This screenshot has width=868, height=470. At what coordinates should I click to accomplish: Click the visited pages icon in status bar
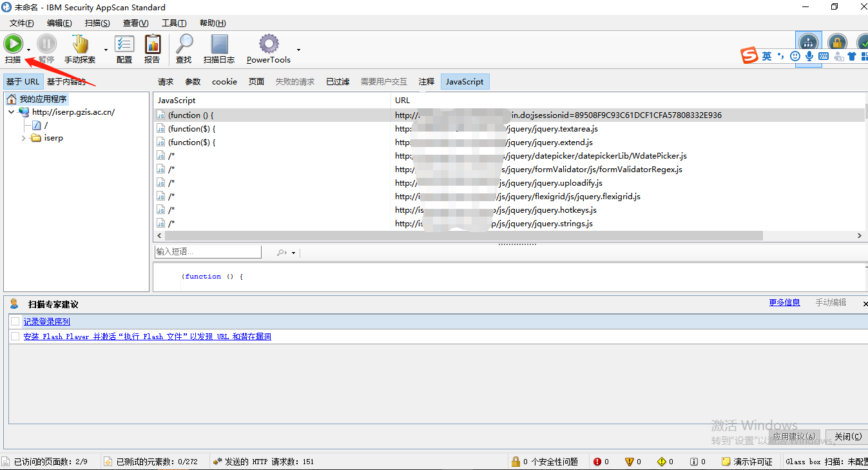point(6,462)
